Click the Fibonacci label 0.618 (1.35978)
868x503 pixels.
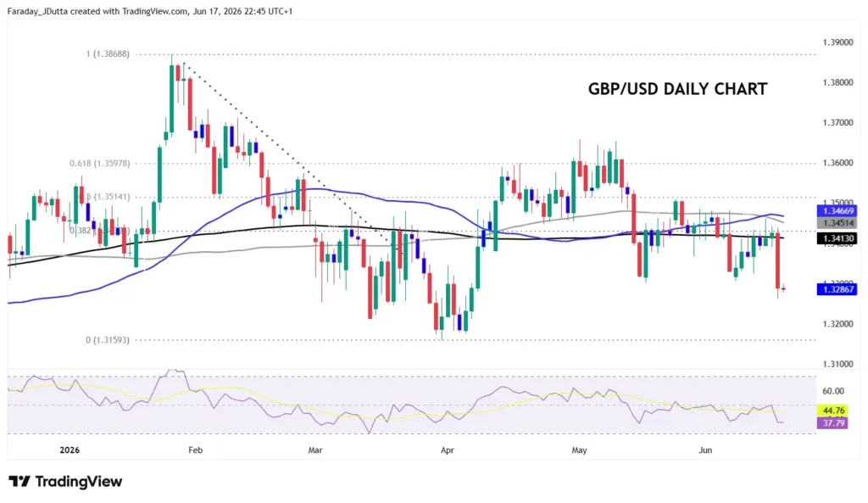click(100, 164)
